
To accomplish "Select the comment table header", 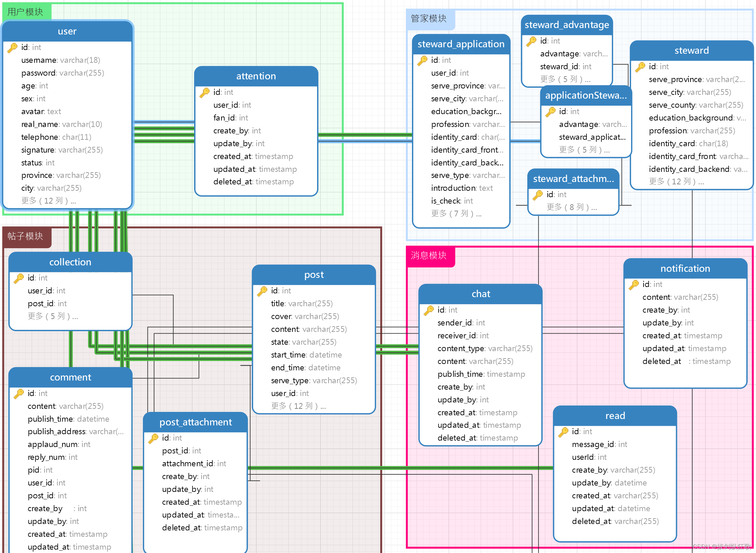I will pos(71,377).
